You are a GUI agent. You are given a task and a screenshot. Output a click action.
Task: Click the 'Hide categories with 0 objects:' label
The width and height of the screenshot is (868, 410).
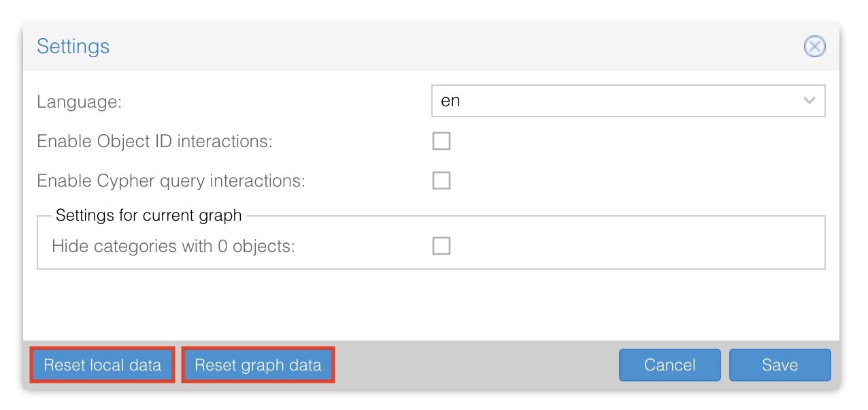[x=173, y=246]
